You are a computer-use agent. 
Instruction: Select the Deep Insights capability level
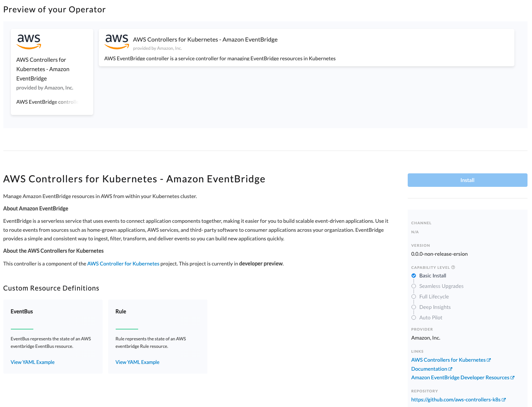pyautogui.click(x=431, y=307)
